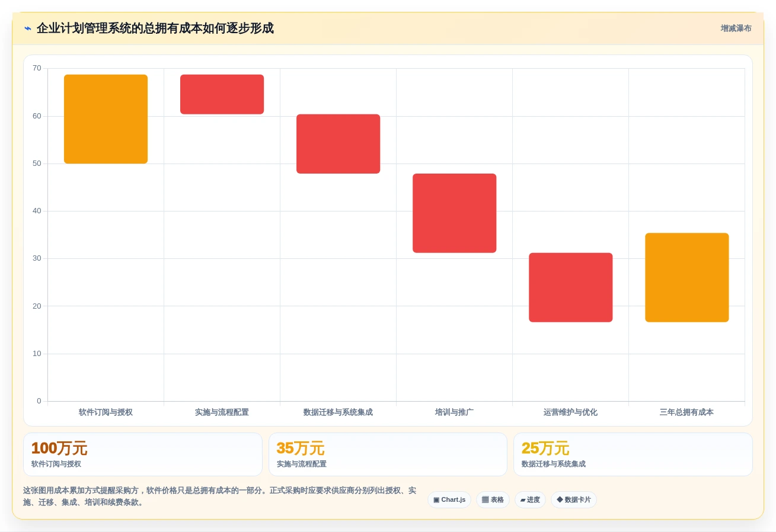Select the orange 软件订阅与授权 bar
This screenshot has width=776, height=532.
[106, 119]
